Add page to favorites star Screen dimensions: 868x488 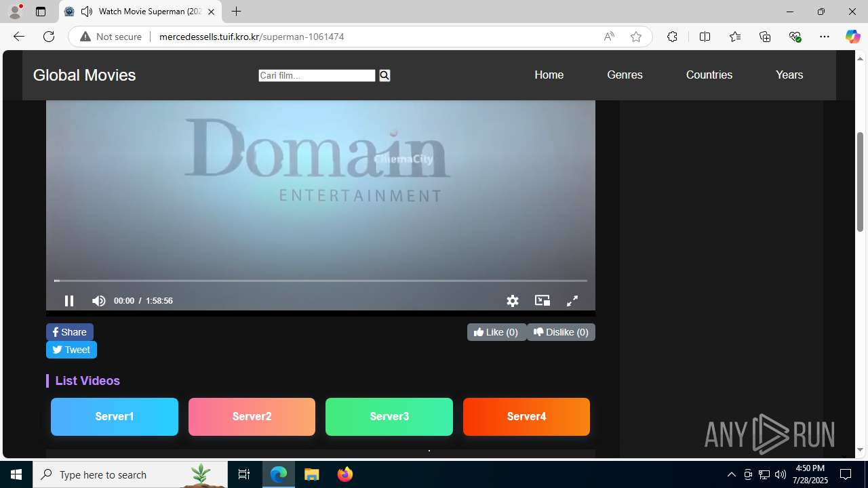(636, 37)
